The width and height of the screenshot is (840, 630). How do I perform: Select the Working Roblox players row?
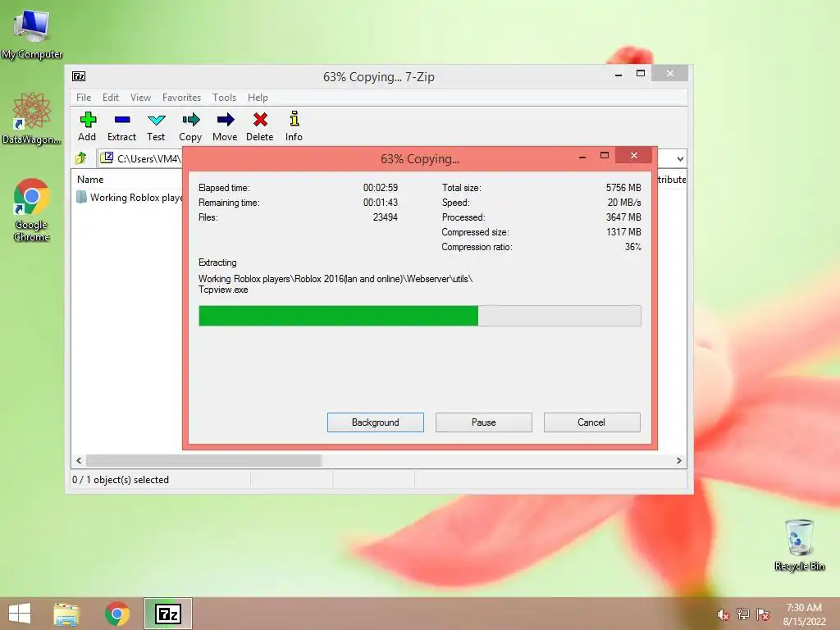[x=129, y=197]
